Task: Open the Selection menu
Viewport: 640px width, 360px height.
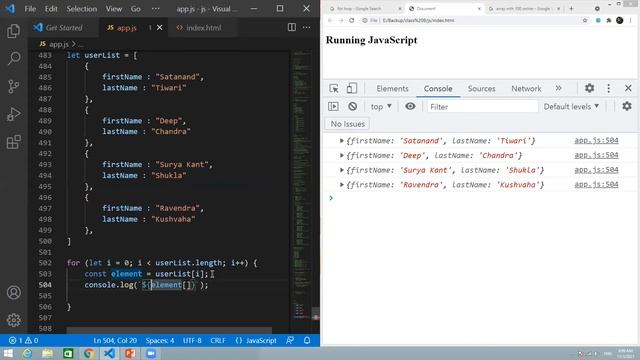Action: pos(82,9)
